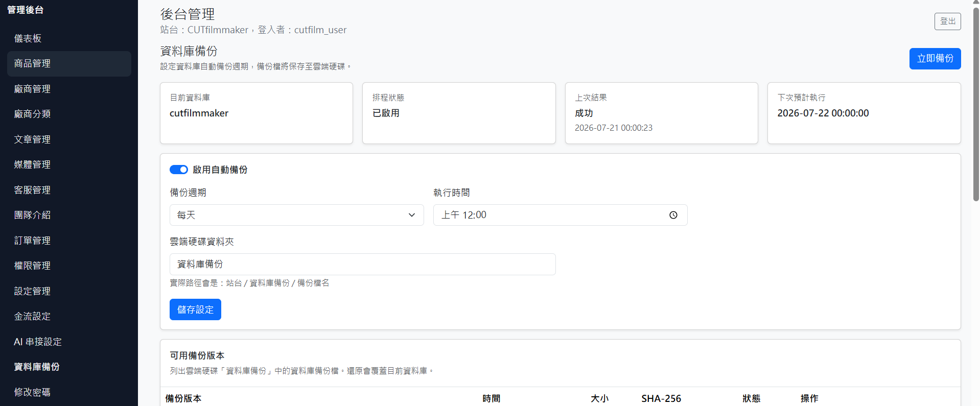Click the 時間 column header
This screenshot has height=406, width=980.
coord(492,398)
